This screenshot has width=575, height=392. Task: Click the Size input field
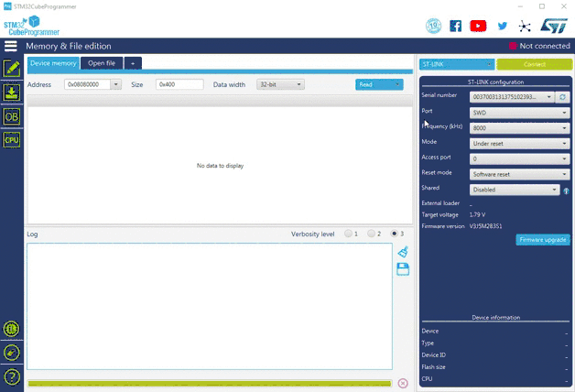[x=179, y=84]
